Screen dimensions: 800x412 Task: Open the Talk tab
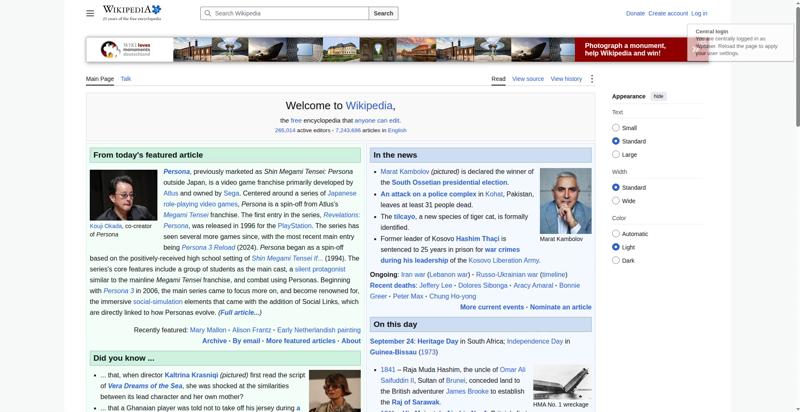tap(126, 79)
